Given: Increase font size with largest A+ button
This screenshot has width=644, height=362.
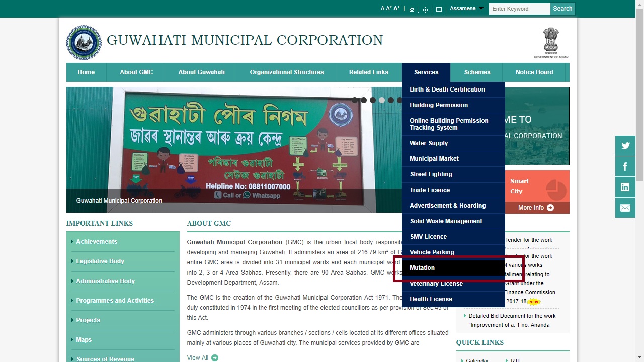Looking at the screenshot, I should [x=397, y=8].
